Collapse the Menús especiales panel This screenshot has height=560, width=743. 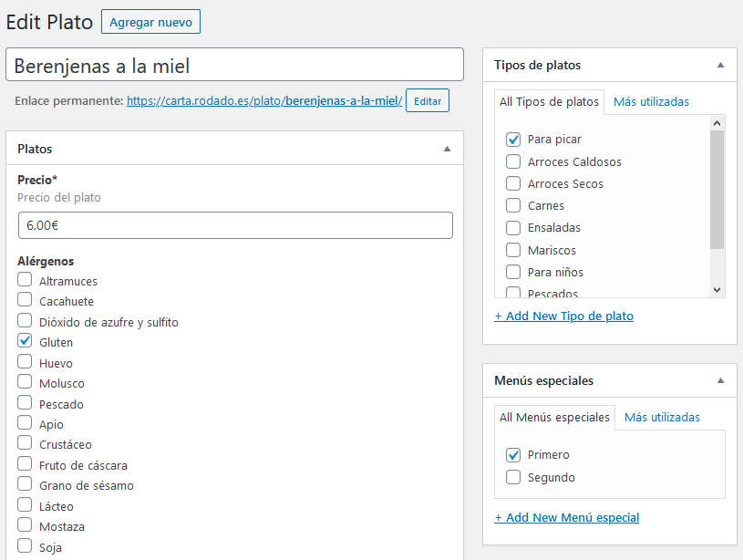point(721,380)
